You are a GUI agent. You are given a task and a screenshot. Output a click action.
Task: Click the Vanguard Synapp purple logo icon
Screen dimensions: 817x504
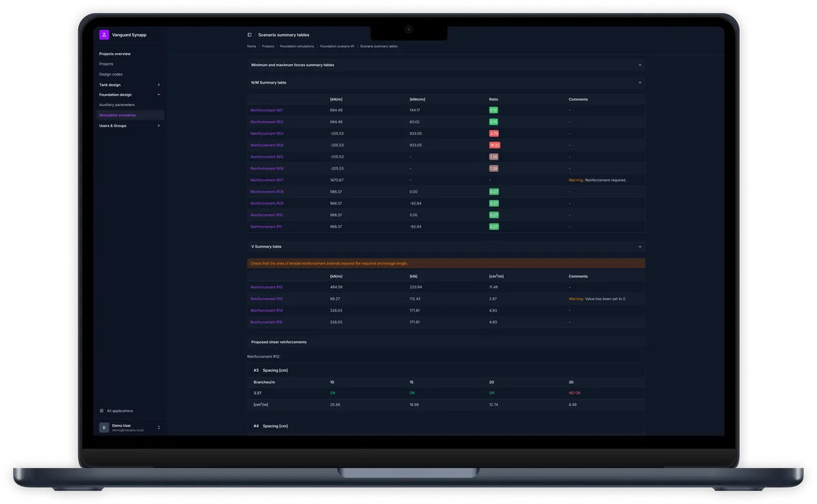tap(104, 35)
